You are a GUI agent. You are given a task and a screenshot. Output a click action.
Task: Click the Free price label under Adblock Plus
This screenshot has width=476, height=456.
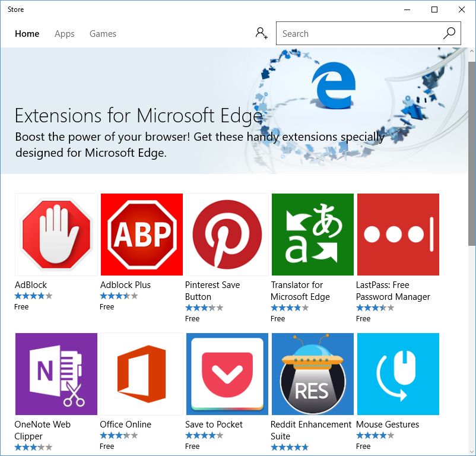coord(107,306)
